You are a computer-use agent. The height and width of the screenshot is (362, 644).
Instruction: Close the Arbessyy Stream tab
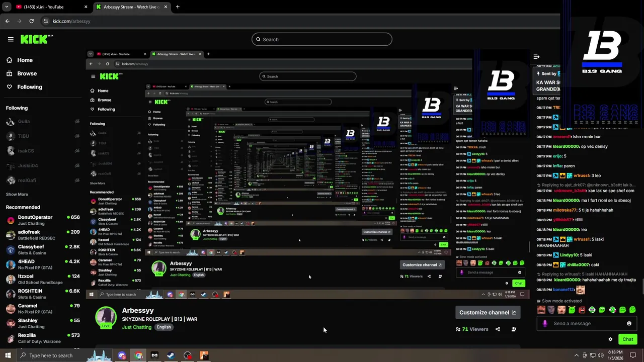167,7
